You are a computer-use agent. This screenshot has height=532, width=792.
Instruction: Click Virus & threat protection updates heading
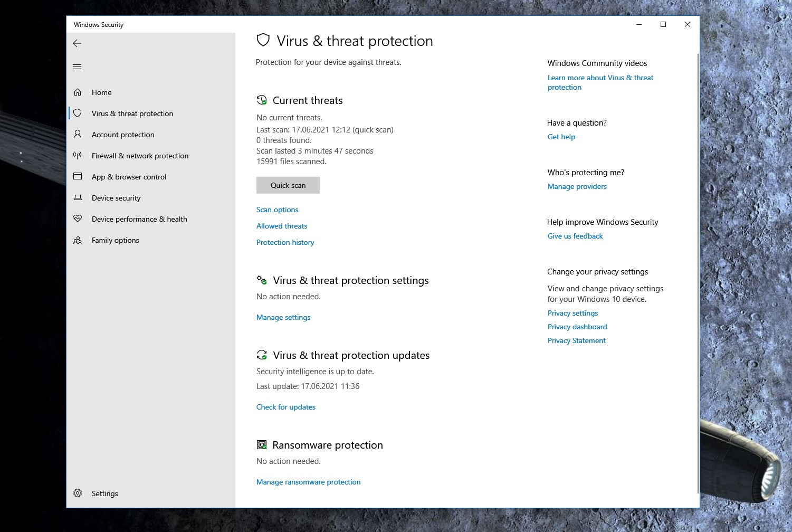(351, 355)
